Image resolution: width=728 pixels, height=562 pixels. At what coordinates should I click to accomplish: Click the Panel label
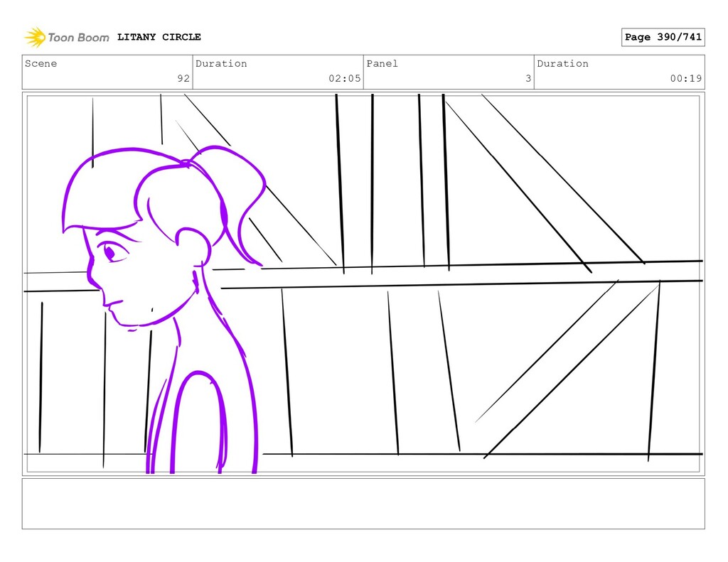click(x=382, y=63)
